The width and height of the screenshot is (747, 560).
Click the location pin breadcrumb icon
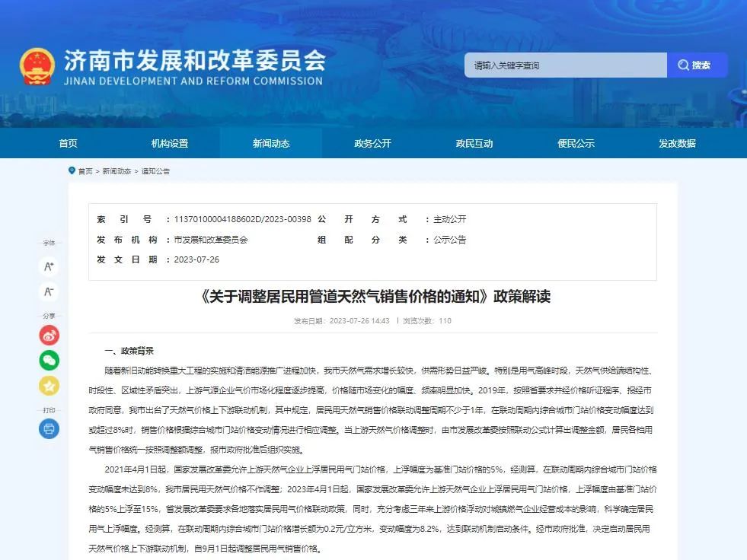71,170
